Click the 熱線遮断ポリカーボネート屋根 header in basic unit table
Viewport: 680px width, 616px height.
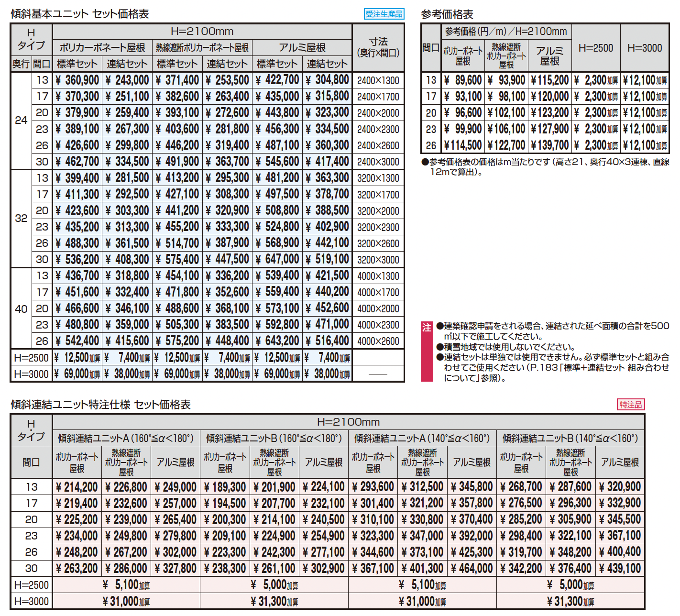coord(202,48)
